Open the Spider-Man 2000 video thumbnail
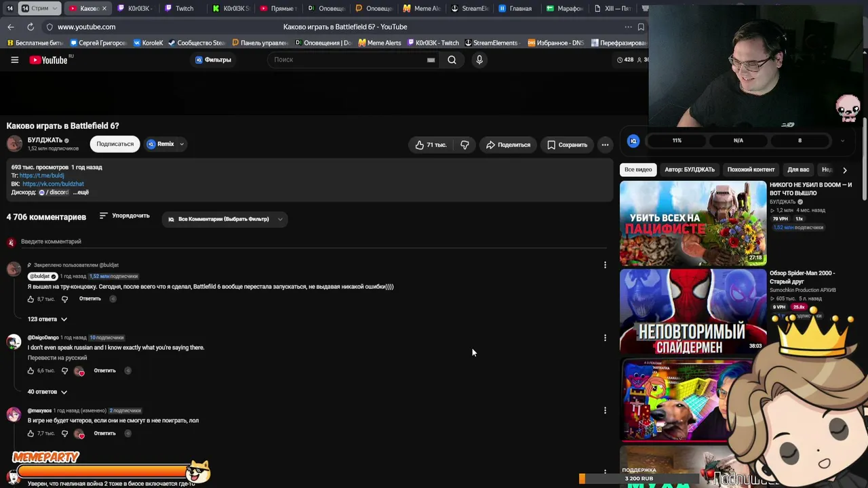The image size is (868, 488). [x=693, y=311]
